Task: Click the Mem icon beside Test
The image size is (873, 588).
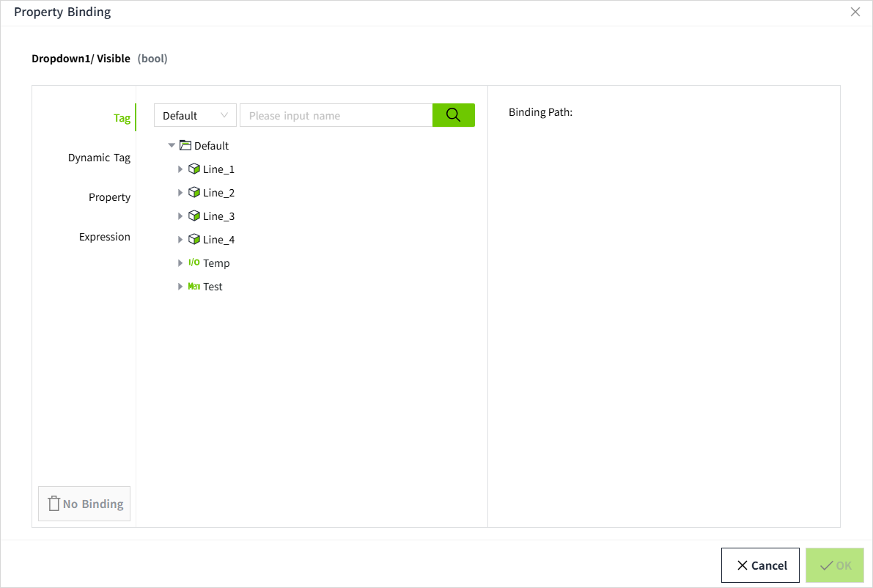Action: coord(194,287)
